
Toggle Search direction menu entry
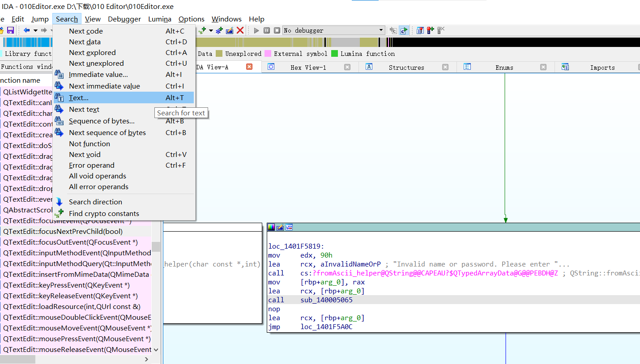tap(124, 202)
